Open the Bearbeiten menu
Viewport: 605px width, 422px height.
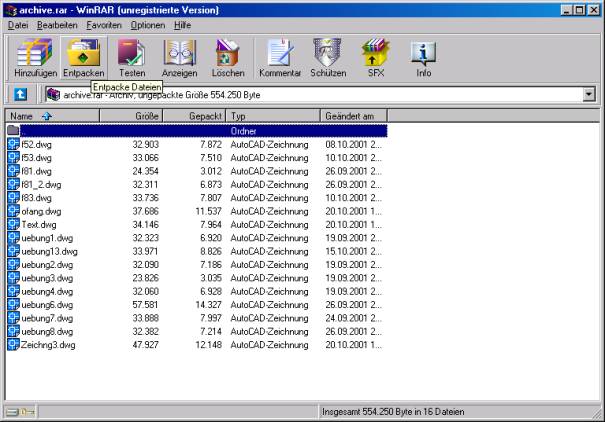[x=57, y=25]
